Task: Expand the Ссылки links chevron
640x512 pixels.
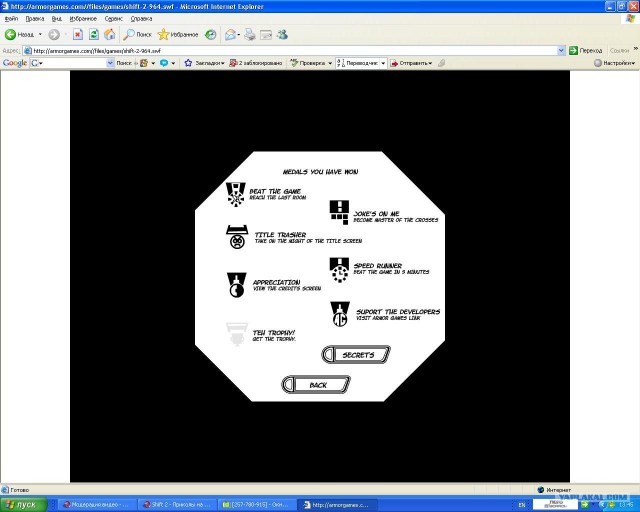Action: 636,49
